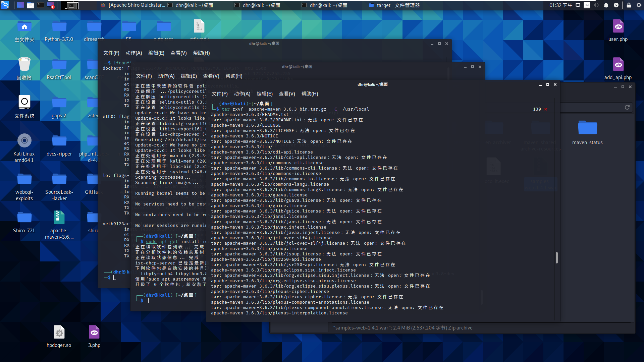Mute the volume speaker icon
The width and height of the screenshot is (644, 362).
596,5
